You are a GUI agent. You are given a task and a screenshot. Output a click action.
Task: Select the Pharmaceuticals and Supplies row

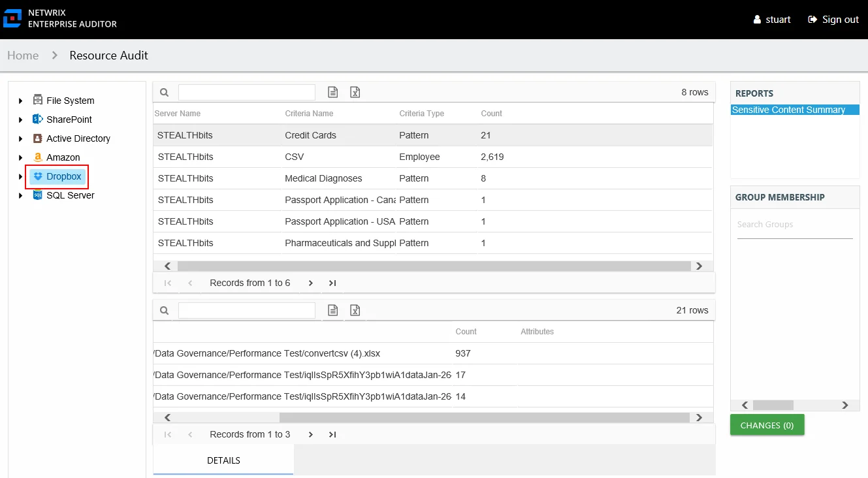[x=432, y=243]
